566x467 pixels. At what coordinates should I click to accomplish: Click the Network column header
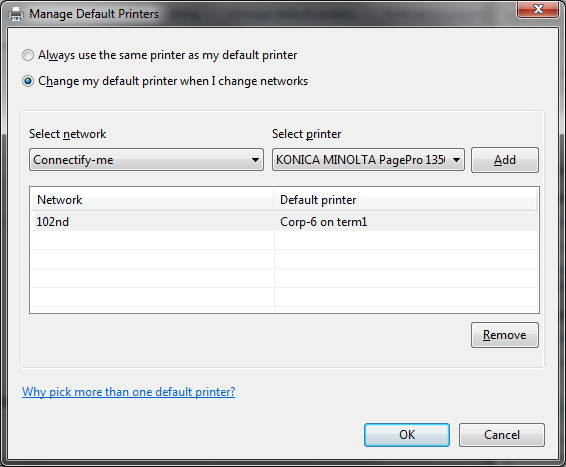pos(152,200)
